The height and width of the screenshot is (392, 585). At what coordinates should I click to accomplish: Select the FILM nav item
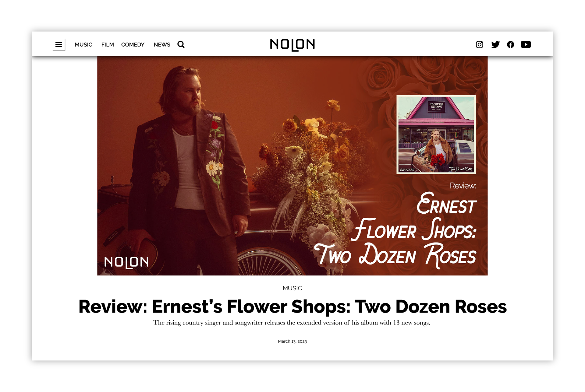[x=108, y=45]
